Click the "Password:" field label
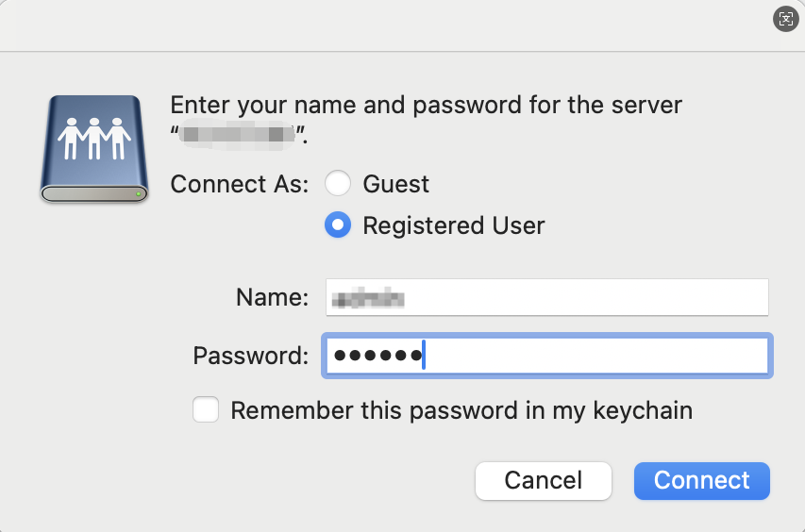The image size is (805, 532). coord(251,356)
